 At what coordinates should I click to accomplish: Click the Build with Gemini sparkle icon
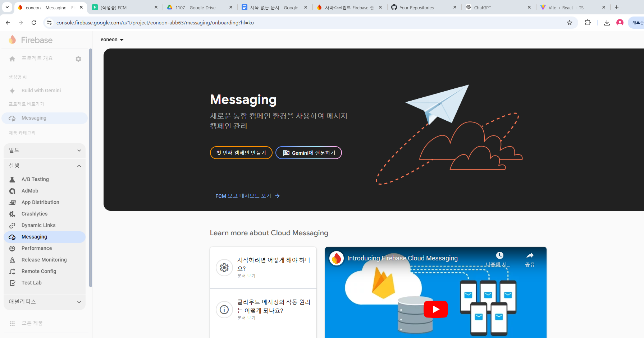tap(12, 91)
